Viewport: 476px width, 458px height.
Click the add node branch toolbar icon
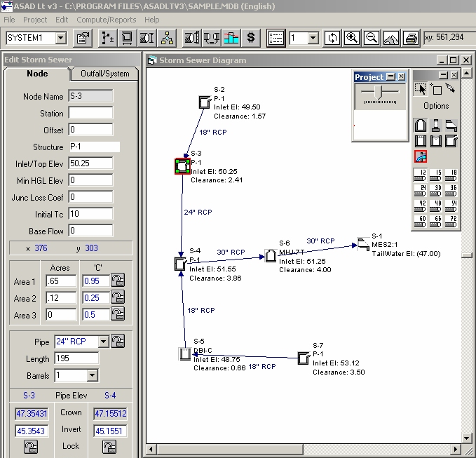tap(107, 38)
